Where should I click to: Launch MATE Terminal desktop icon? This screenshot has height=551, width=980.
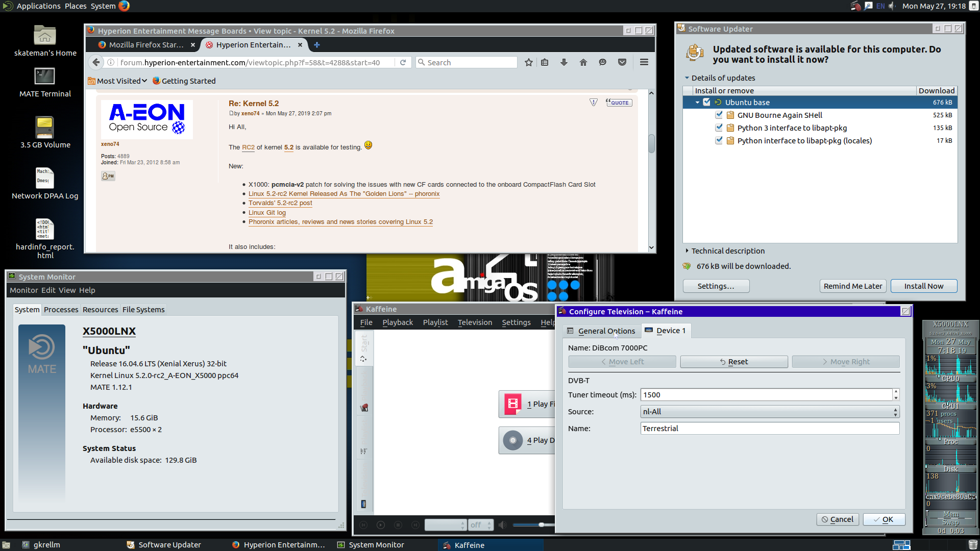(x=45, y=82)
